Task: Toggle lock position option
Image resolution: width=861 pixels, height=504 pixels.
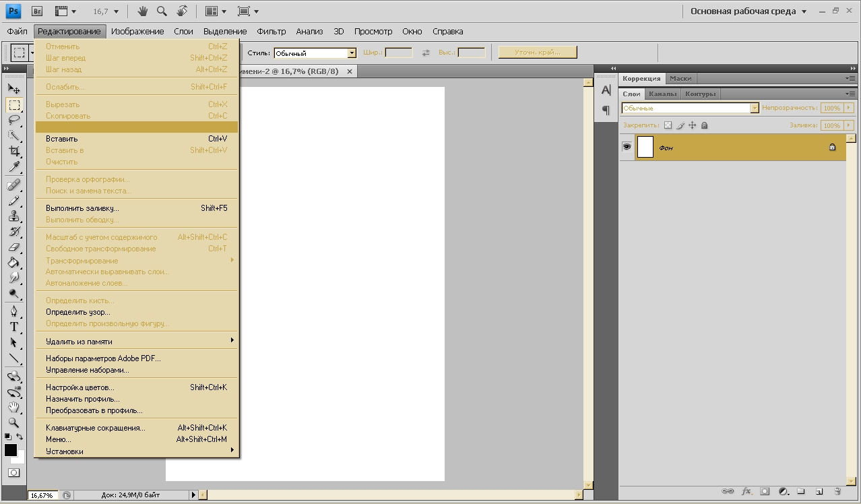Action: 692,125
